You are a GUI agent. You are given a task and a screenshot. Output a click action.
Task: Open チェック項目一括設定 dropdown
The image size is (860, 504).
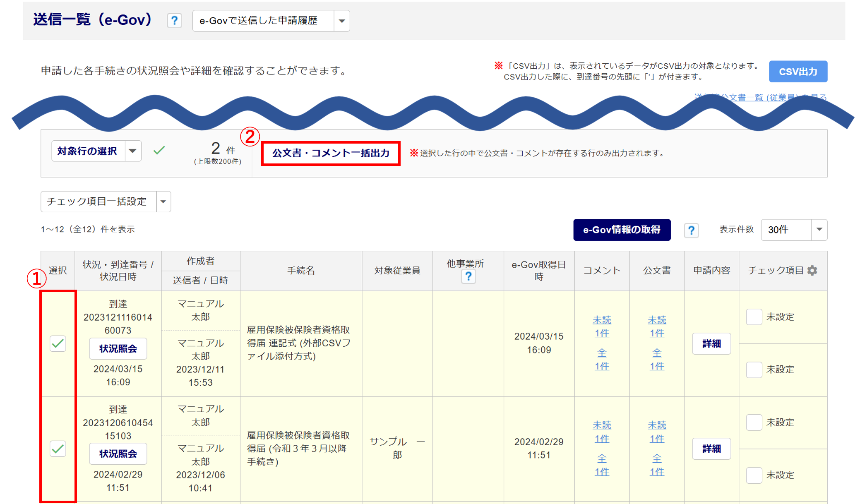pyautogui.click(x=163, y=202)
